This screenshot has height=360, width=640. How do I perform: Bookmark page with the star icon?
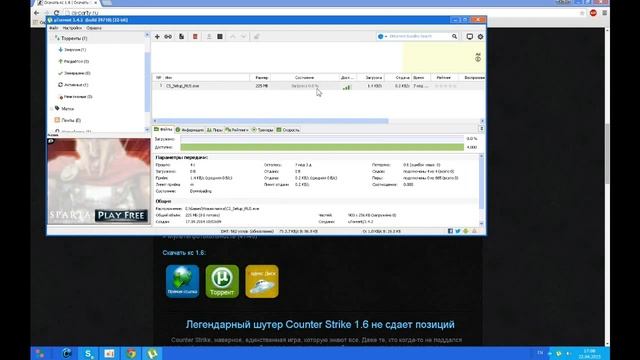click(582, 13)
